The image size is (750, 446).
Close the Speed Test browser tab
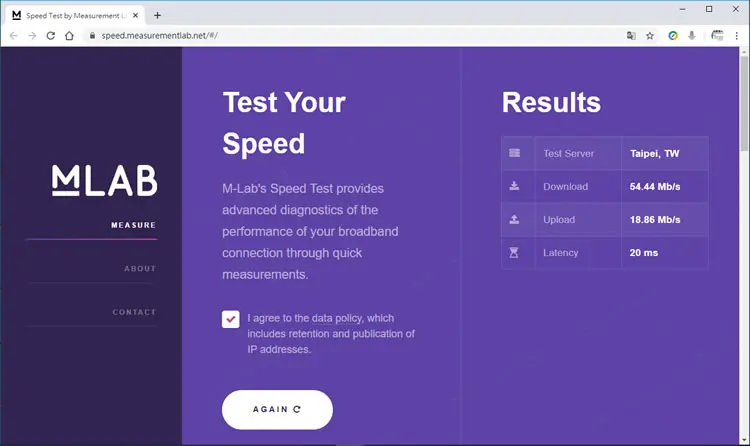(135, 15)
